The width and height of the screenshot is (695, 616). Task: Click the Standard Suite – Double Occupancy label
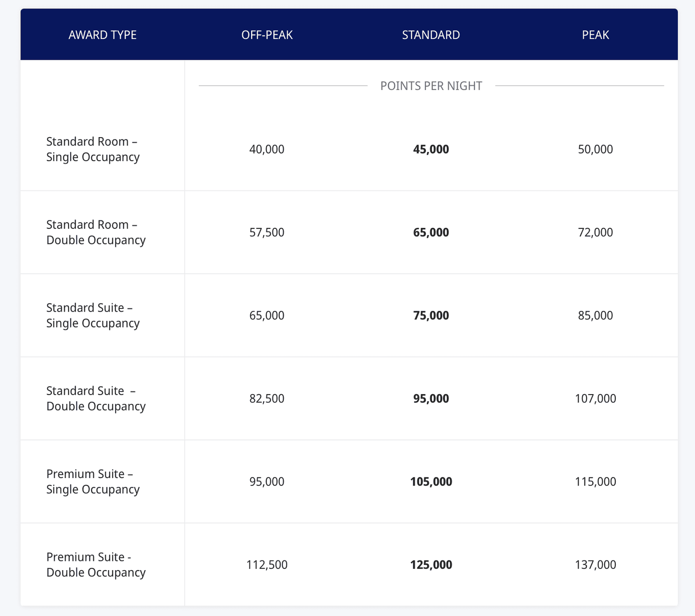pyautogui.click(x=96, y=398)
